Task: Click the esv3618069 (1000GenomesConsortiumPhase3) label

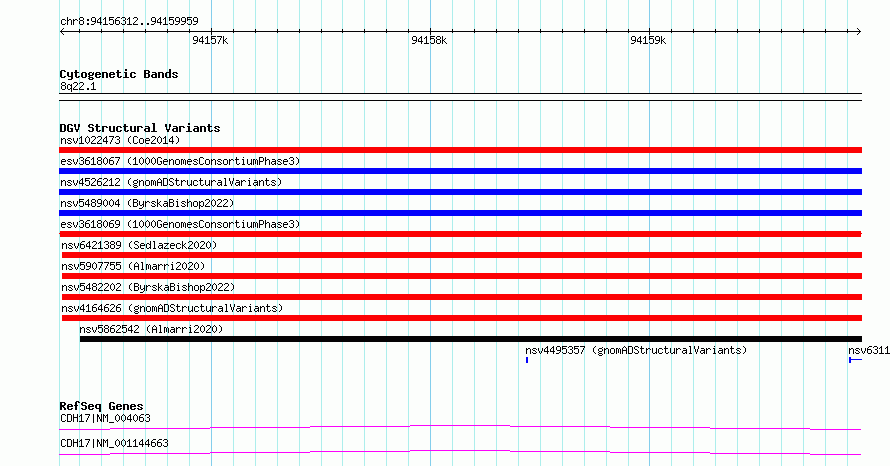Action: pyautogui.click(x=180, y=224)
